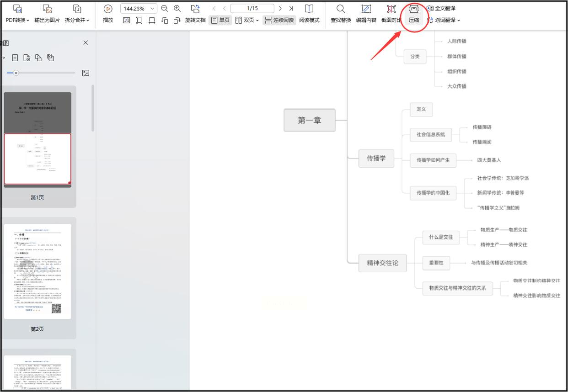Rotate view counterclockwise icon

point(165,20)
